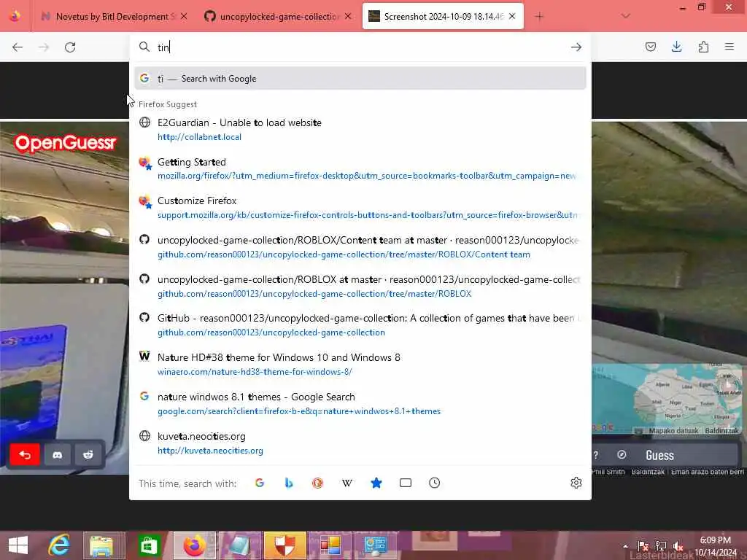Click the http://collabnet.local URL

(199, 137)
